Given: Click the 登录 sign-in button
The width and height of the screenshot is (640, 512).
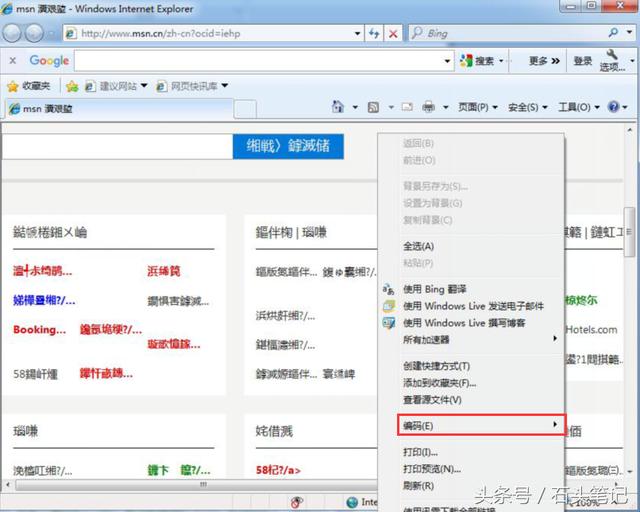Looking at the screenshot, I should coord(582,61).
